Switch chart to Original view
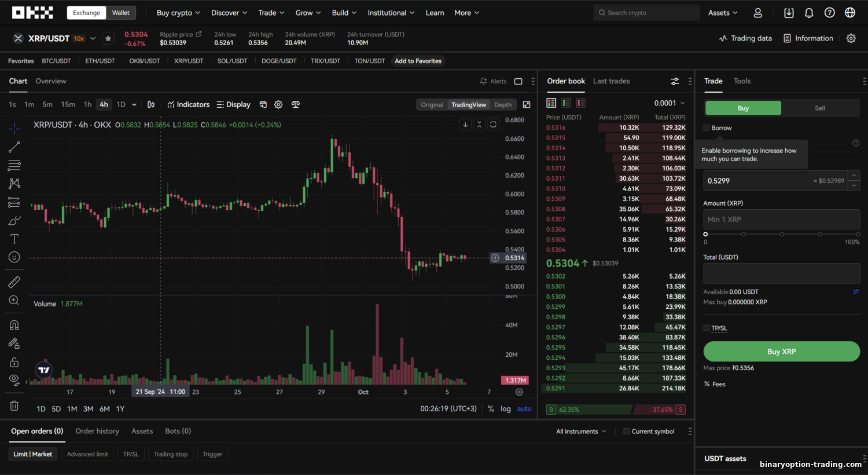This screenshot has width=868, height=475. tap(432, 105)
